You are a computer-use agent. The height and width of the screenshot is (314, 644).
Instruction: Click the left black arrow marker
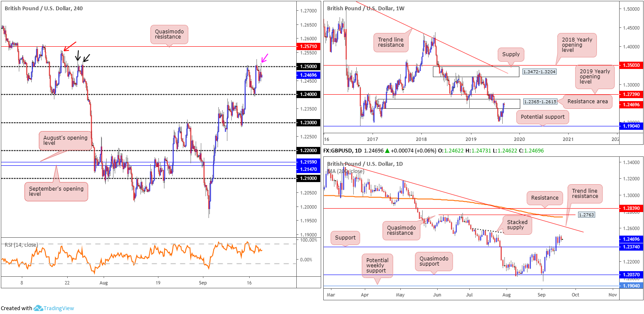coord(78,56)
